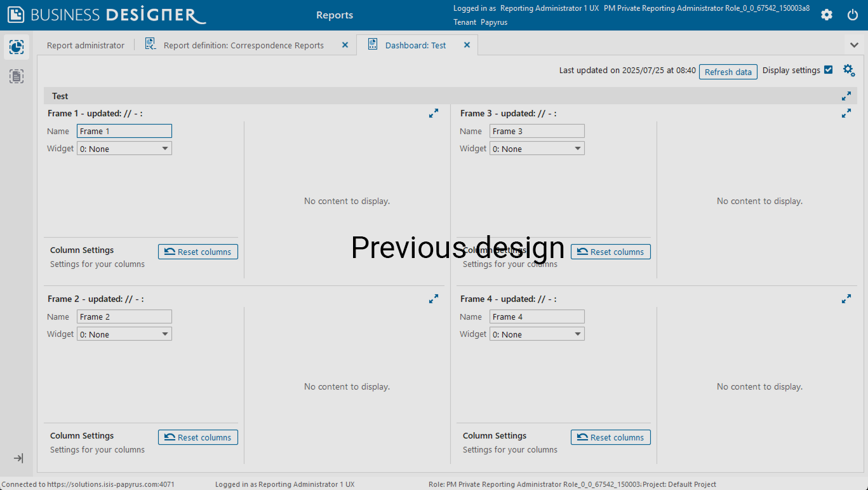Switch to Report administrator tab

click(x=86, y=46)
